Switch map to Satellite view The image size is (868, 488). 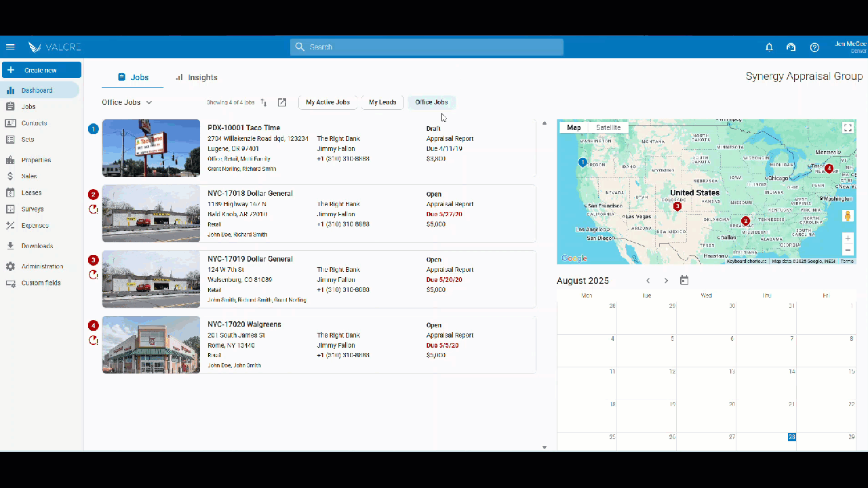coord(608,127)
